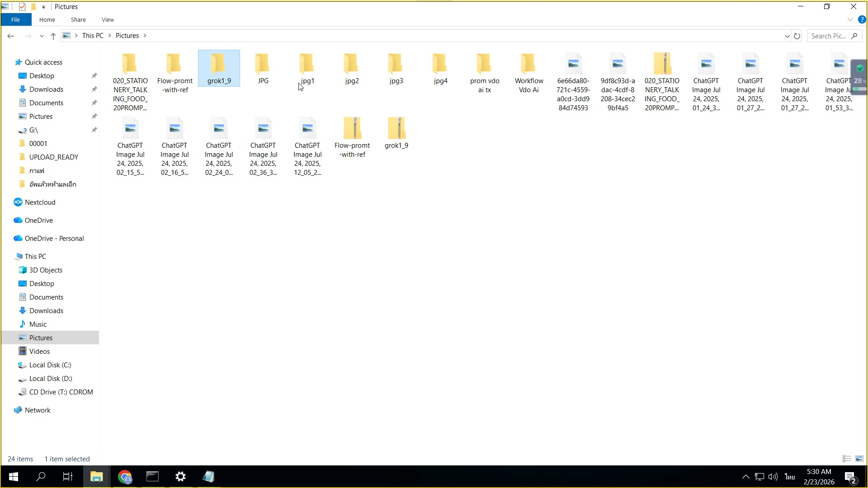
Task: Click the Search Pictures input box
Action: click(829, 36)
